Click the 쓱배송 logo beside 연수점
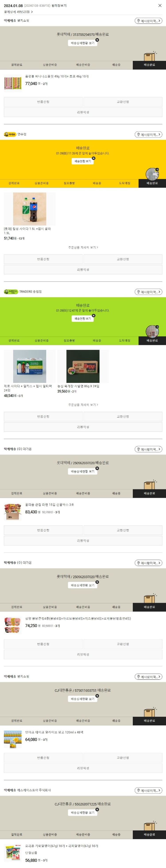The image size is (166, 868). coord(10,134)
